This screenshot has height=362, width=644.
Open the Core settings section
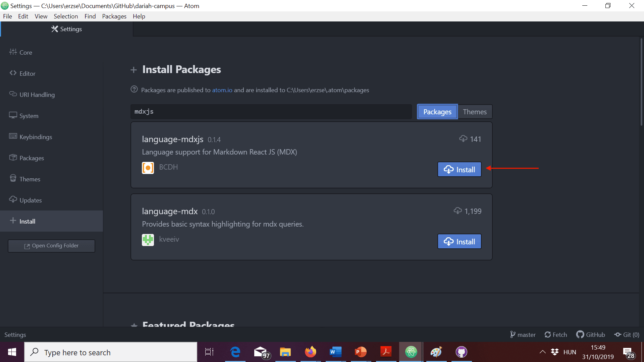25,52
